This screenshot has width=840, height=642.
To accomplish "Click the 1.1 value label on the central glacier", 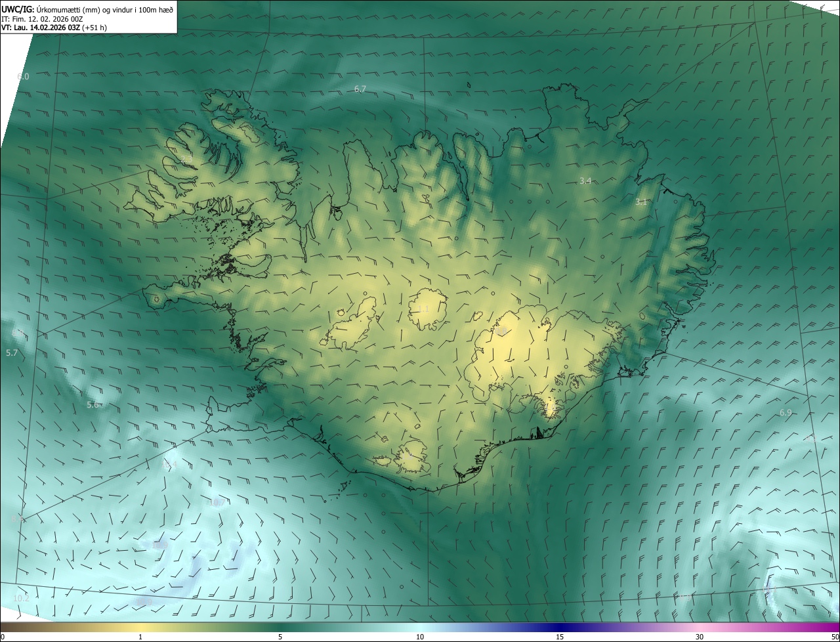I will tap(423, 309).
